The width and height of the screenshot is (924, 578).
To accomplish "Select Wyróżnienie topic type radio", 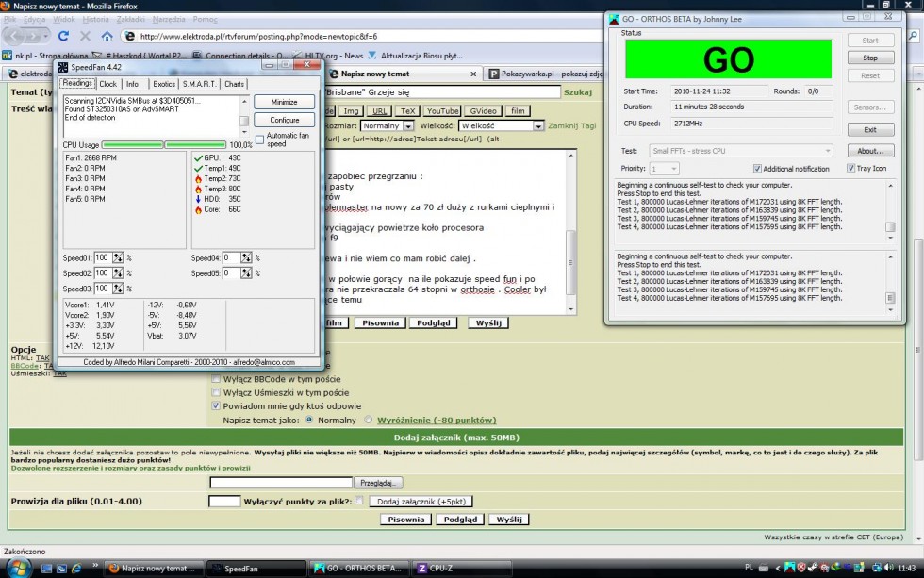I will point(369,421).
